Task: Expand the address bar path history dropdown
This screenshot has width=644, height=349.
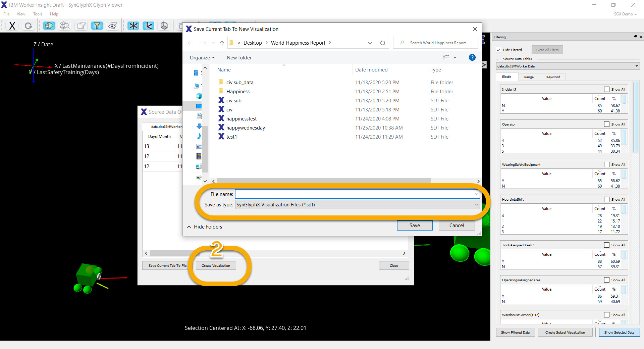Action: click(370, 43)
